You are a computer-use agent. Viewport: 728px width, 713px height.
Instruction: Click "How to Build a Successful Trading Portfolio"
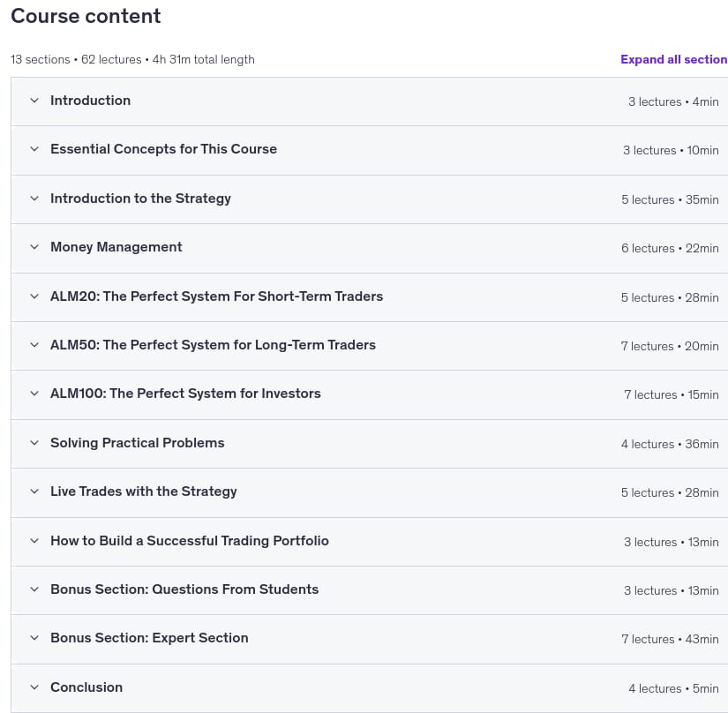pyautogui.click(x=190, y=541)
